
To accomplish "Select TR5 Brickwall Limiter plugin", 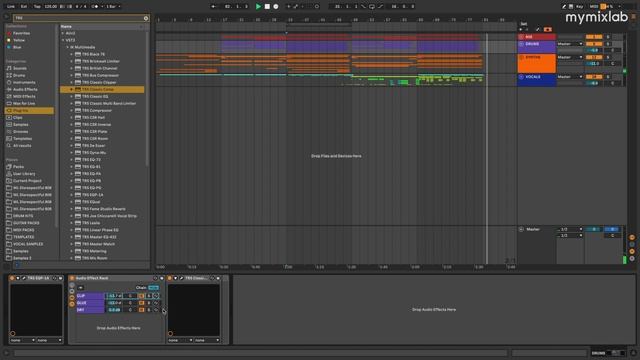I will [101, 61].
